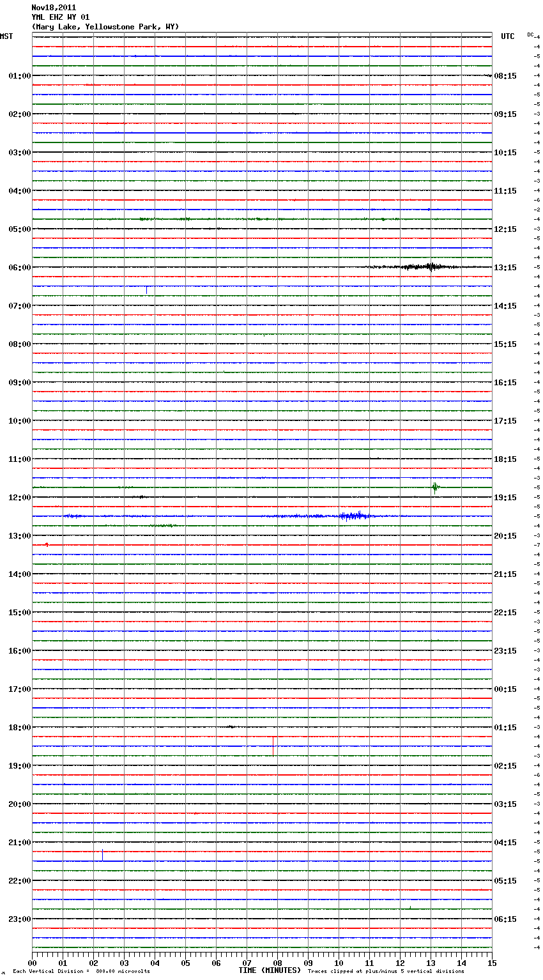Select the 12:00 MST hour label

[20, 498]
